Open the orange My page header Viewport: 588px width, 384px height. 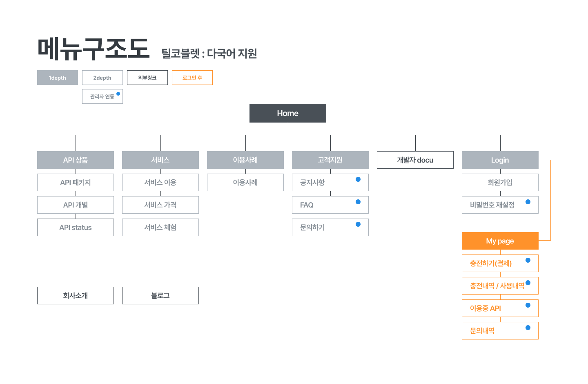click(x=500, y=241)
